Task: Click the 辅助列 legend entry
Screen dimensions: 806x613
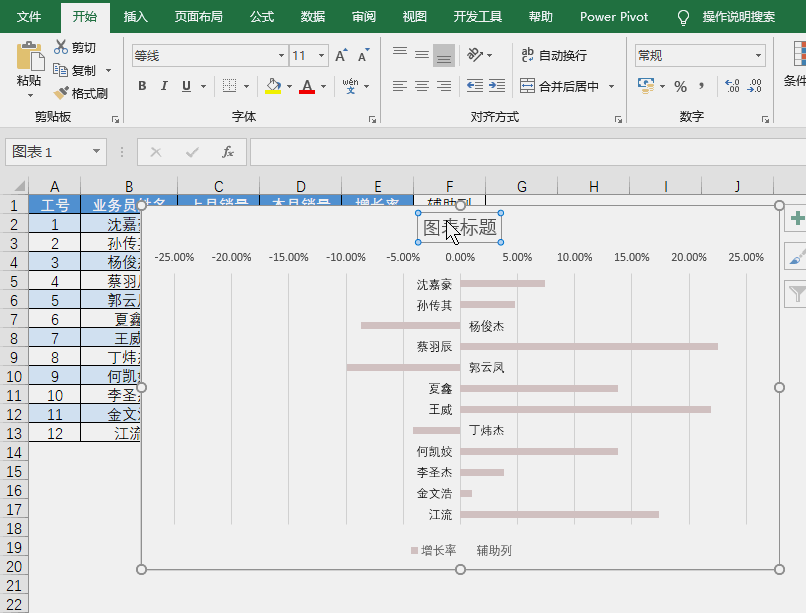Action: (x=494, y=550)
